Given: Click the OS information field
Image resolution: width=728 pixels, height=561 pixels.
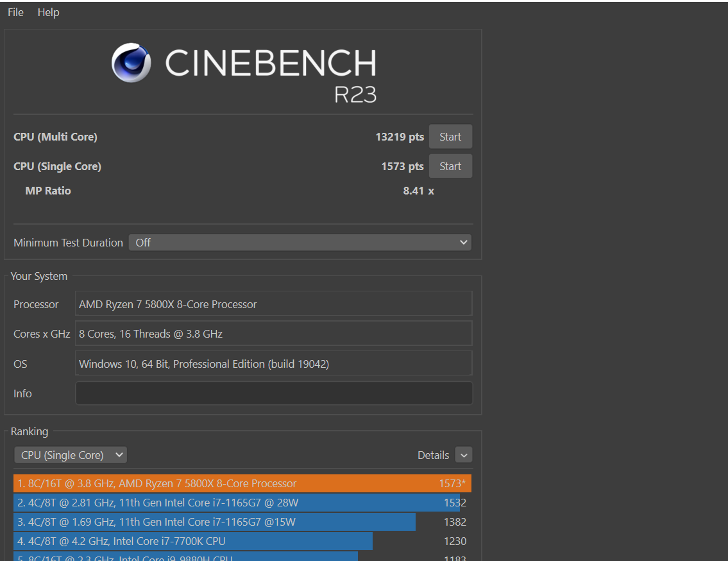Looking at the screenshot, I should [273, 363].
